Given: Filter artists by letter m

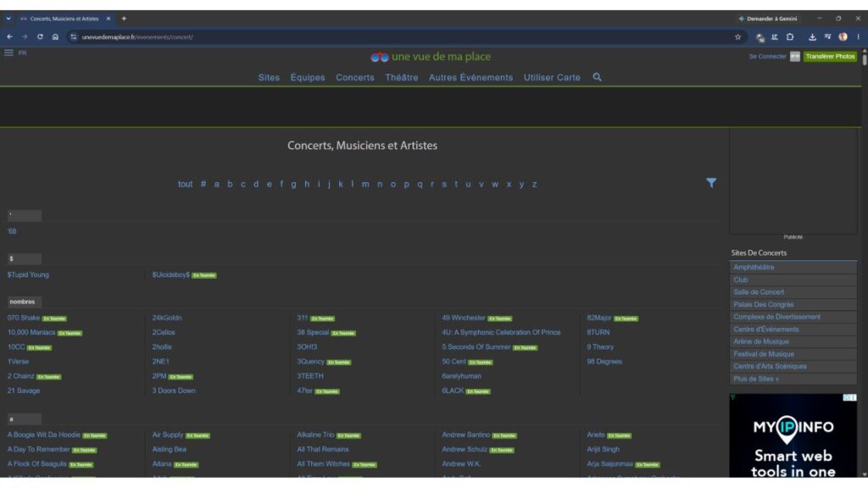Looking at the screenshot, I should [365, 184].
